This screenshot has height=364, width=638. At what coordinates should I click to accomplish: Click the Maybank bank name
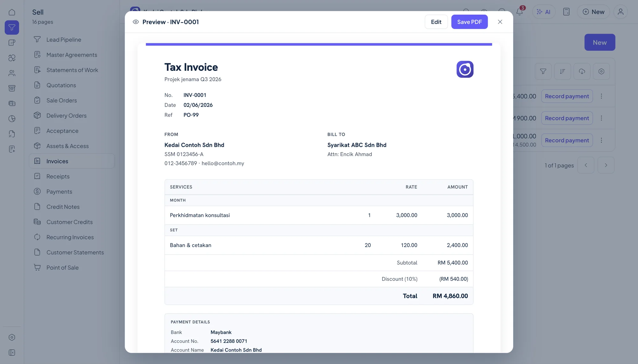[221, 332]
